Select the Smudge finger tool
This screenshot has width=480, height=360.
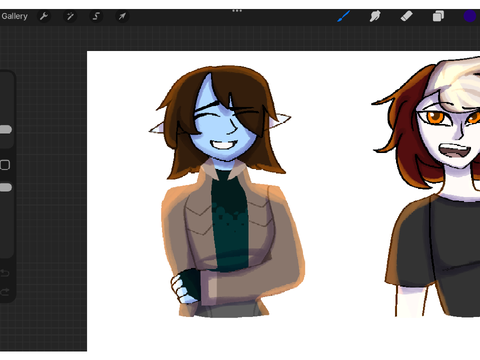click(x=375, y=16)
